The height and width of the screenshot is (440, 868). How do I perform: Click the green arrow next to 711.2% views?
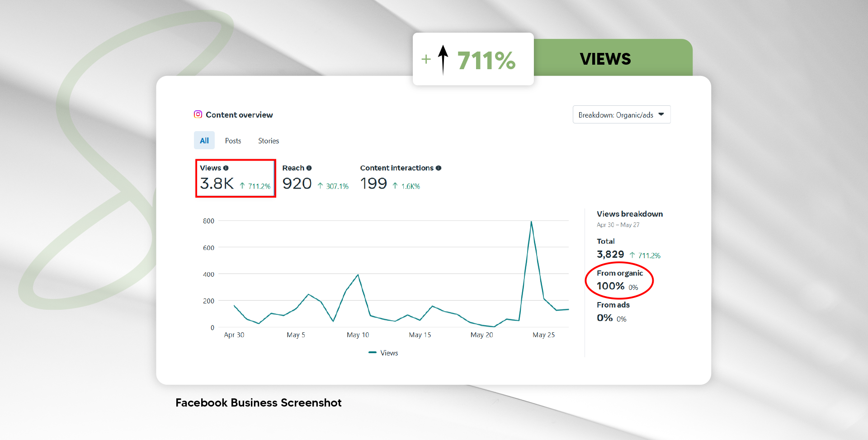[242, 186]
